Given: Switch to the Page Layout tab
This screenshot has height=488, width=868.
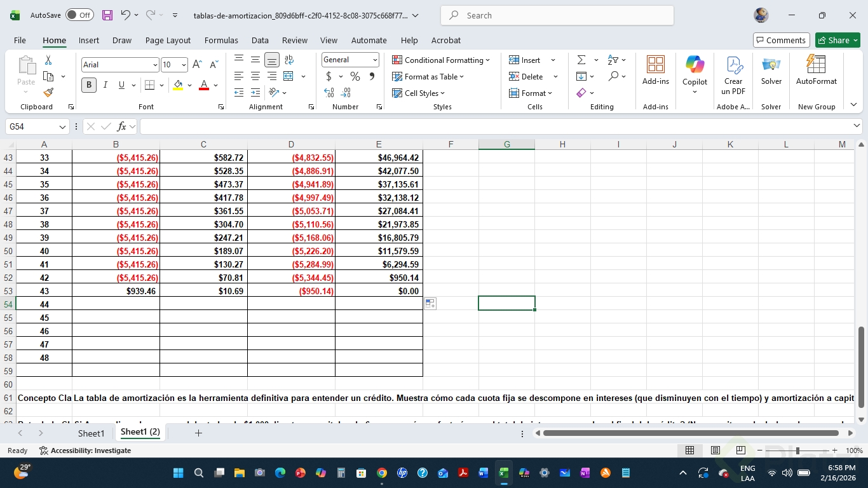Looking at the screenshot, I should pos(168,40).
